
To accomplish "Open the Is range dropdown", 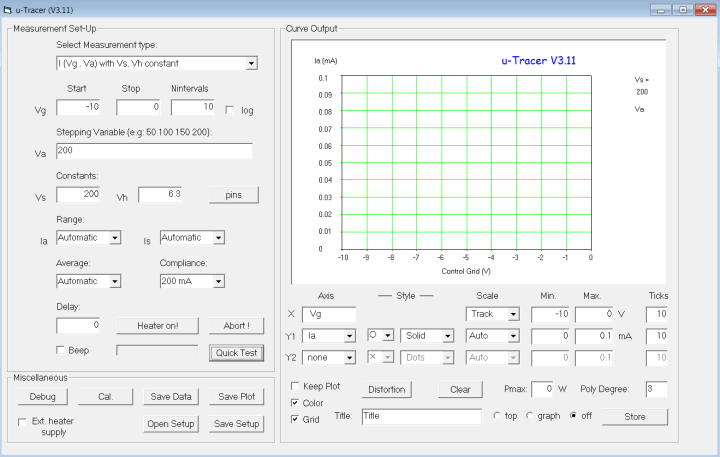I will (x=219, y=238).
